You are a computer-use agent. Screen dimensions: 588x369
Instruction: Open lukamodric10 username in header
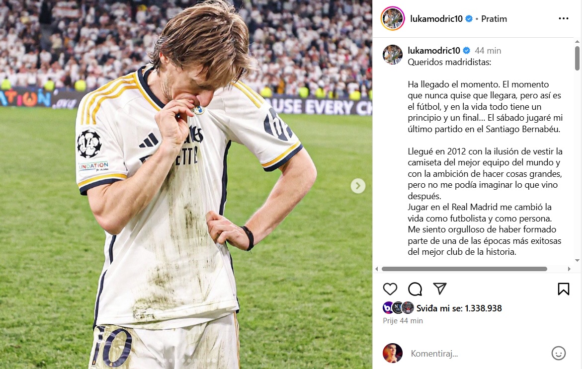tap(436, 19)
